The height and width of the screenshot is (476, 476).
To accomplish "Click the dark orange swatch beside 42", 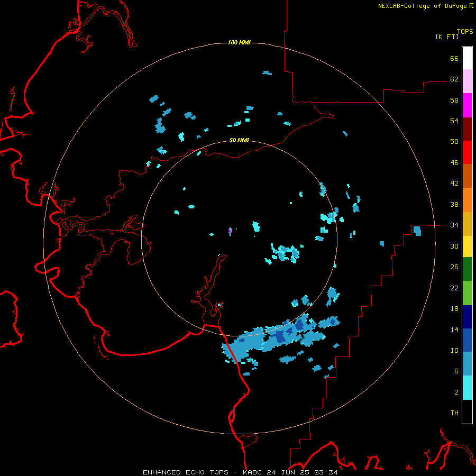I will (467, 176).
